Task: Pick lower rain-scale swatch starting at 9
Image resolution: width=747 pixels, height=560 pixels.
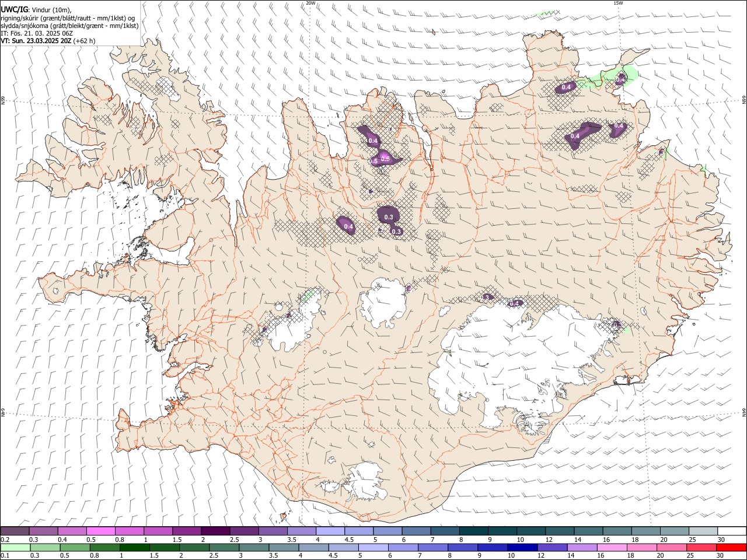Action: [492, 548]
